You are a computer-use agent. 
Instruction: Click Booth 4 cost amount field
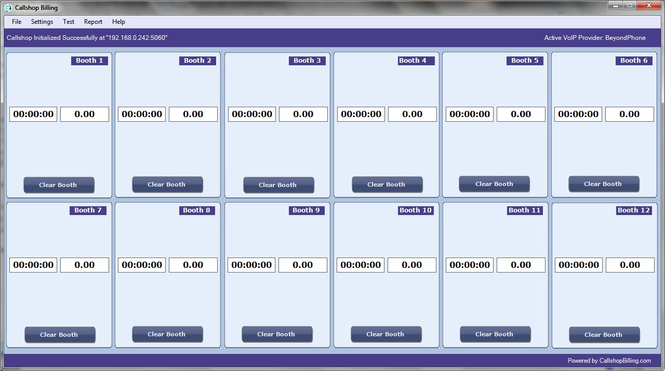coord(412,114)
